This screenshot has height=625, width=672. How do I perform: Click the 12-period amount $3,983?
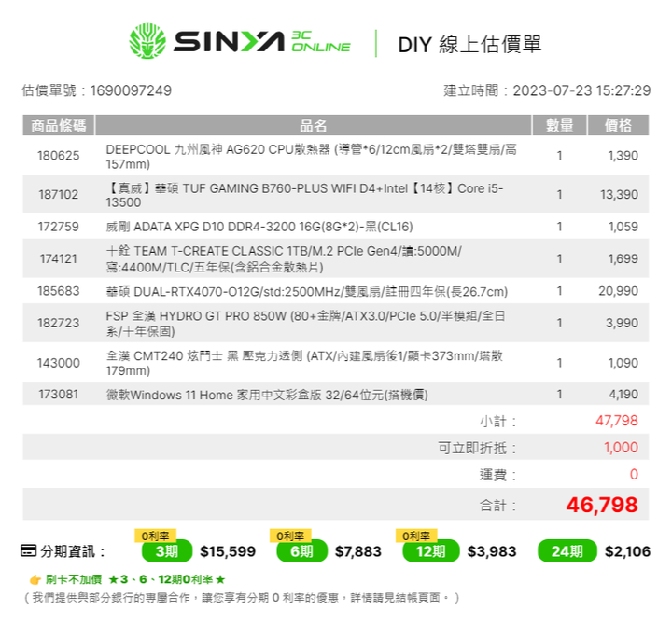pyautogui.click(x=492, y=551)
